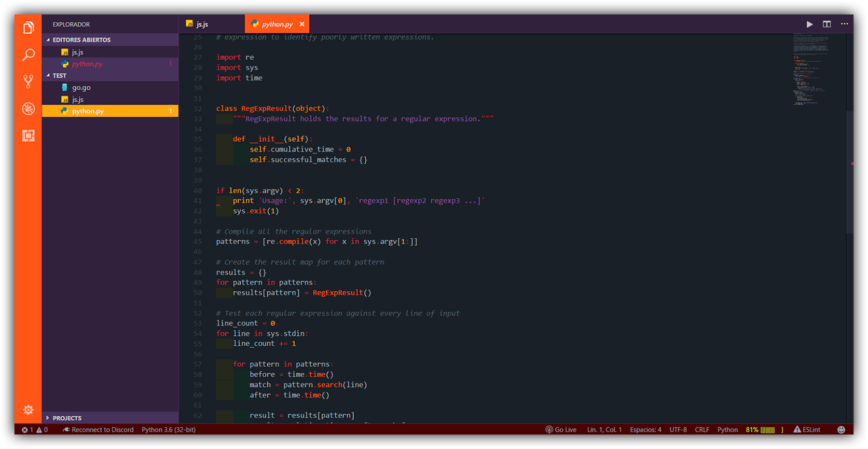
Task: Open Lín. 1, Col. 1 go-to-line
Action: [604, 430]
